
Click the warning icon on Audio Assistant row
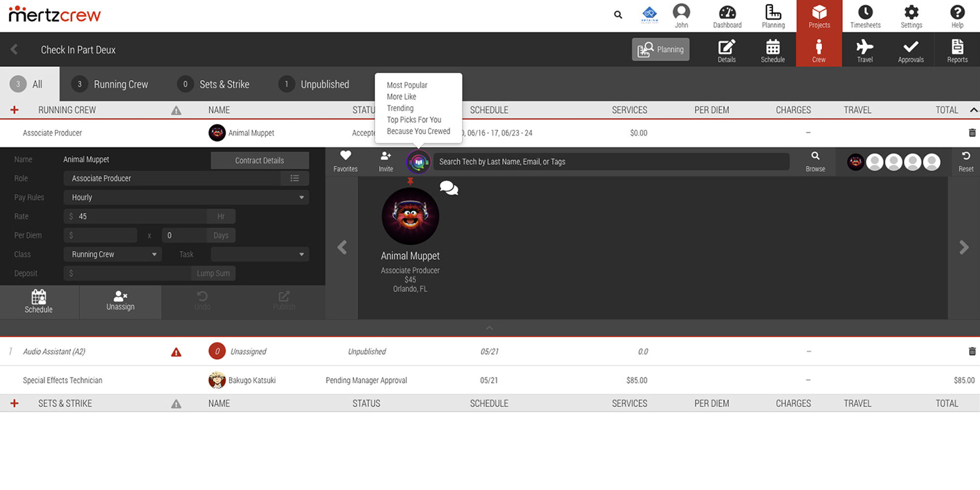176,352
